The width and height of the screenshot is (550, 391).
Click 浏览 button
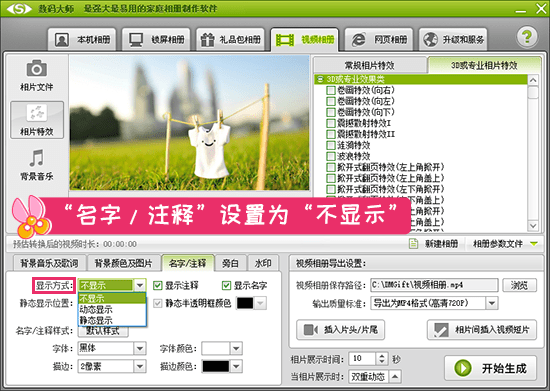tap(519, 285)
